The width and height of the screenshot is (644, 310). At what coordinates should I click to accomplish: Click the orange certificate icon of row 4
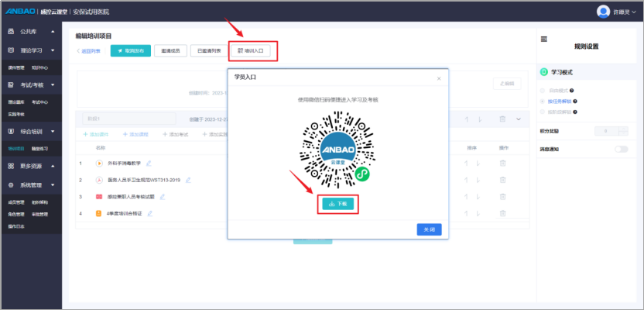pyautogui.click(x=98, y=213)
